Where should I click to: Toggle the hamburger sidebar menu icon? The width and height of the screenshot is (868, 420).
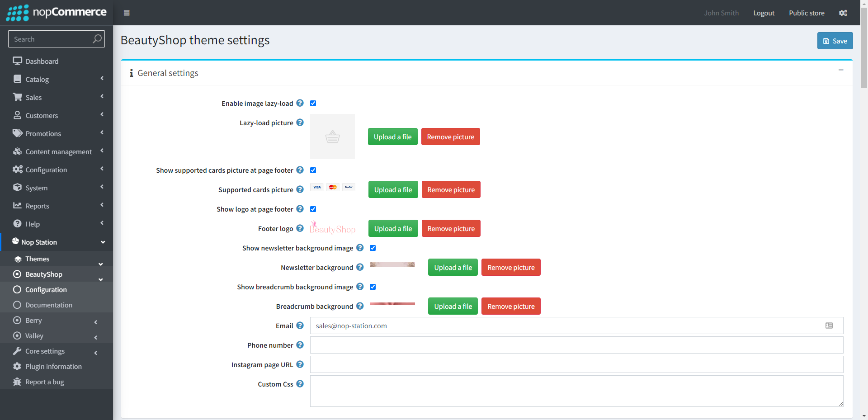point(127,13)
